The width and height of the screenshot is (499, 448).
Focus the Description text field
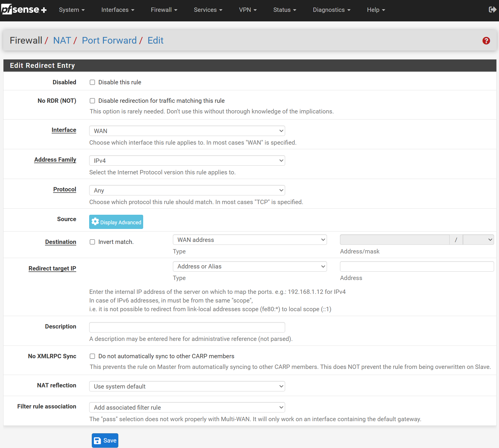point(187,327)
